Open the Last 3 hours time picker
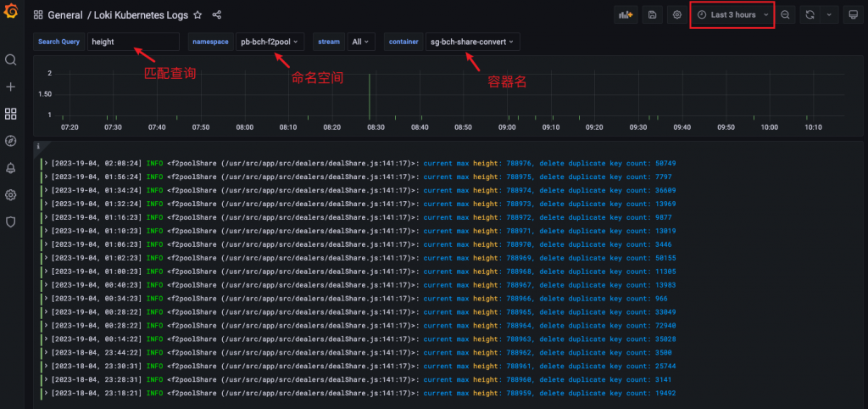 pyautogui.click(x=733, y=15)
